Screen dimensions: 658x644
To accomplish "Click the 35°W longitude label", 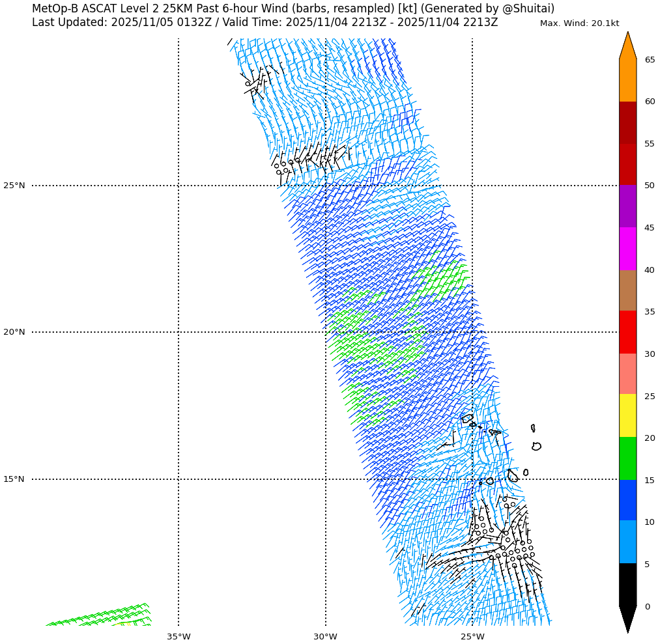I will (x=179, y=637).
